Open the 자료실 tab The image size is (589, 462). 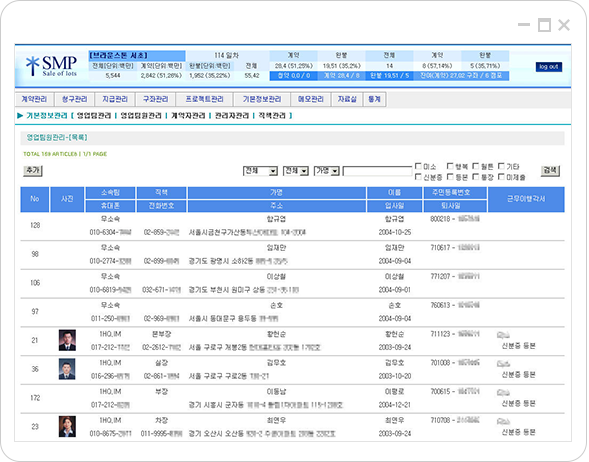click(347, 99)
